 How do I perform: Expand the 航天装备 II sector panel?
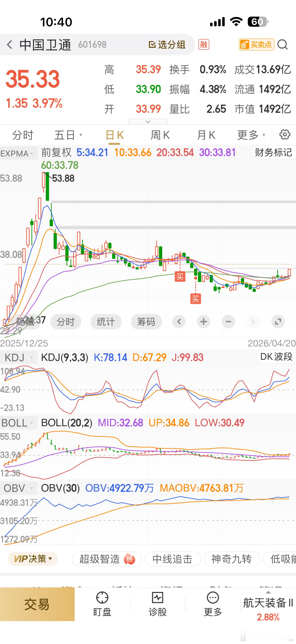pyautogui.click(x=268, y=606)
